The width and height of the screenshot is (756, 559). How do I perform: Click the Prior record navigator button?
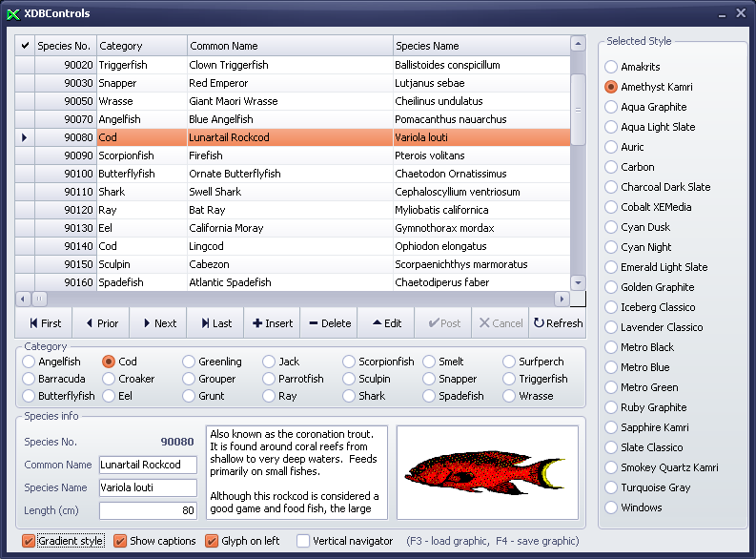(101, 323)
